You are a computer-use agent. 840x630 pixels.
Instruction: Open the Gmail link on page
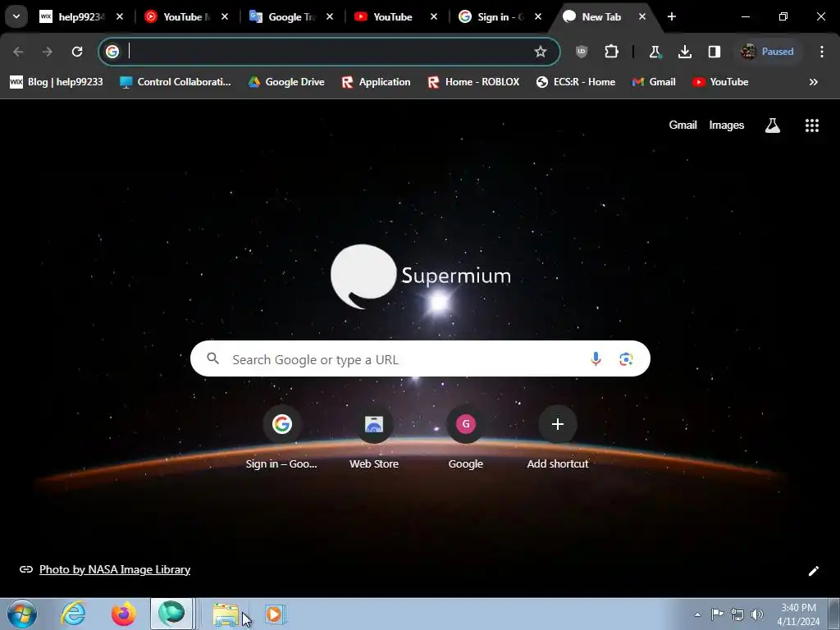pyautogui.click(x=682, y=125)
